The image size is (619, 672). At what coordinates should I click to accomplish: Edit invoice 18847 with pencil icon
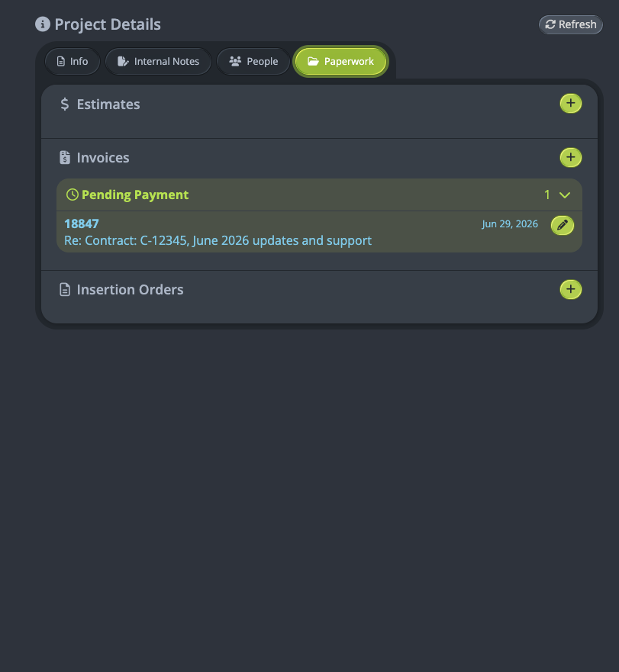tap(563, 225)
